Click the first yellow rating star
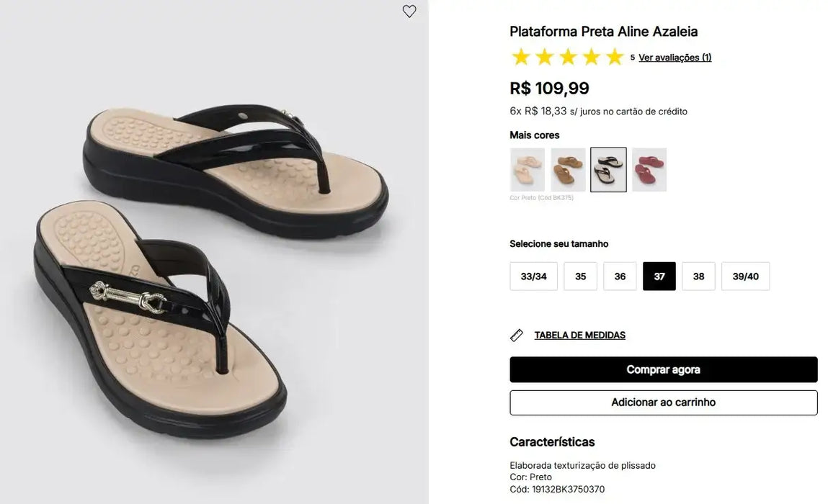 pyautogui.click(x=521, y=57)
